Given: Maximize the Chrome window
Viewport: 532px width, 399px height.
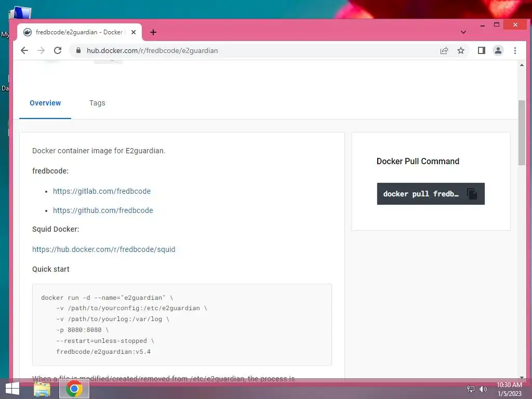Looking at the screenshot, I should (496, 25).
